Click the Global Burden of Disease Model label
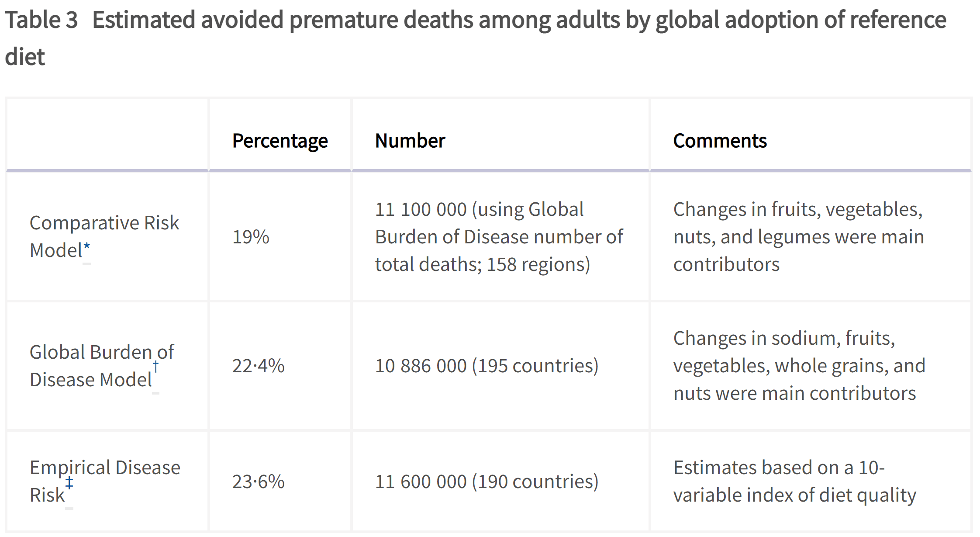 click(101, 366)
